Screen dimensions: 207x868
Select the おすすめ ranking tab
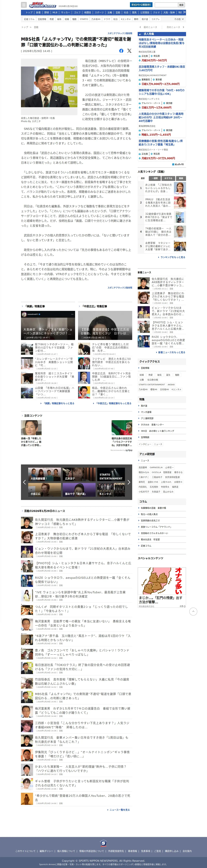pos(168,178)
